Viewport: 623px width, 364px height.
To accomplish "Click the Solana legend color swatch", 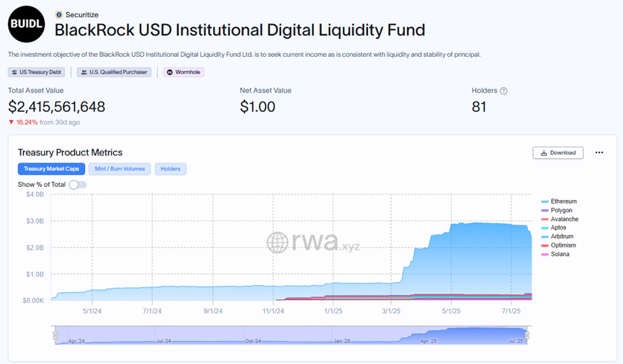I will (x=544, y=254).
